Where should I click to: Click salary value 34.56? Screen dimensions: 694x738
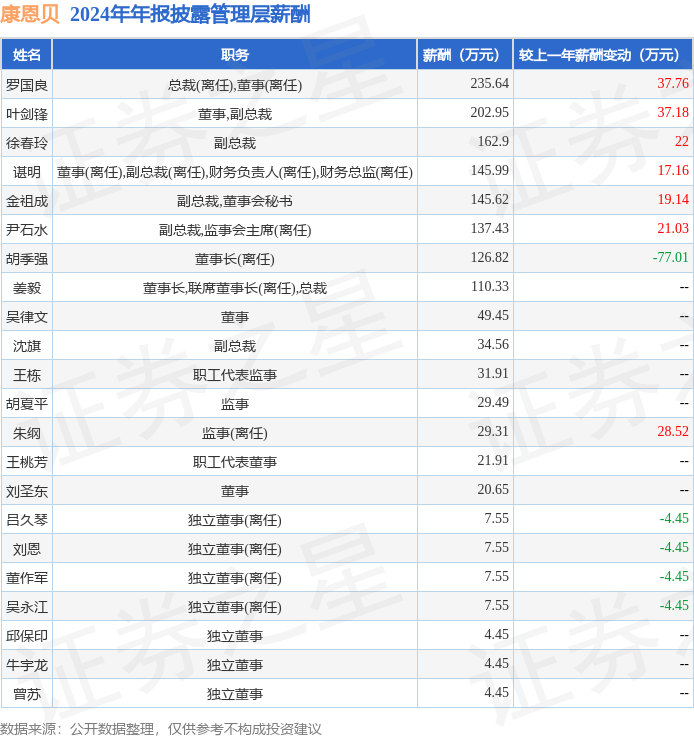click(x=493, y=345)
